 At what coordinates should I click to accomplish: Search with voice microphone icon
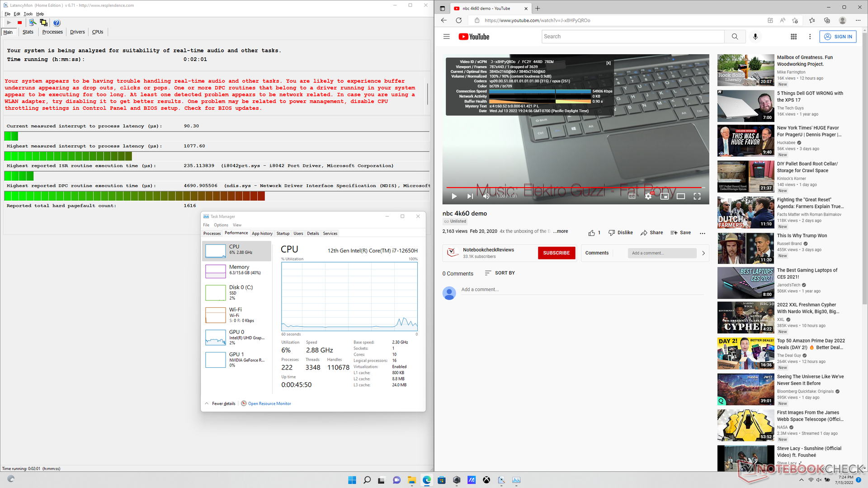click(755, 37)
